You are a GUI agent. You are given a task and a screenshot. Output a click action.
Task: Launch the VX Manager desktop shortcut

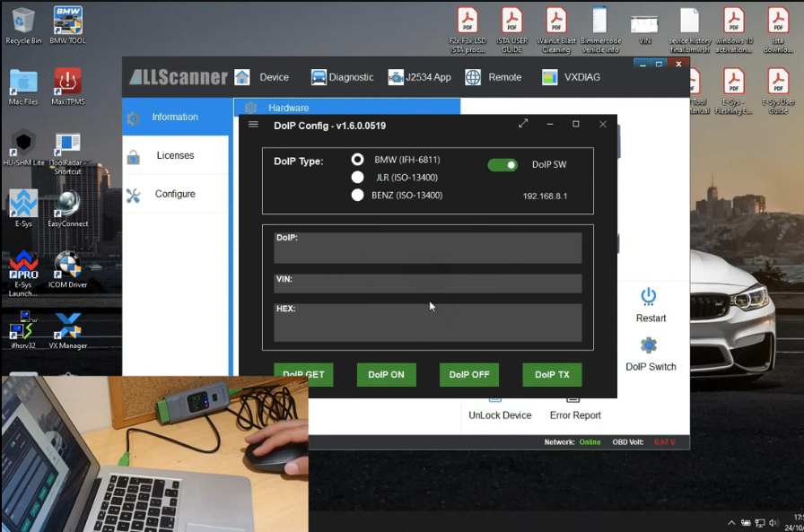tap(67, 330)
